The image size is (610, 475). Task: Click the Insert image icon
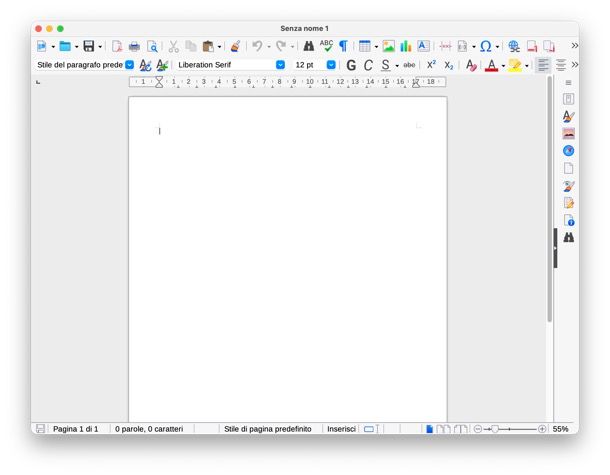point(388,46)
